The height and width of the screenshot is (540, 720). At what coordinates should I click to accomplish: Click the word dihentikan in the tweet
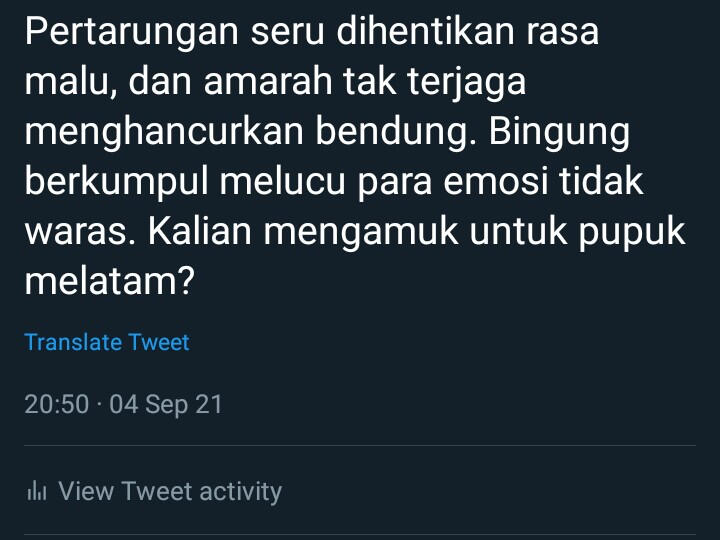tap(425, 31)
